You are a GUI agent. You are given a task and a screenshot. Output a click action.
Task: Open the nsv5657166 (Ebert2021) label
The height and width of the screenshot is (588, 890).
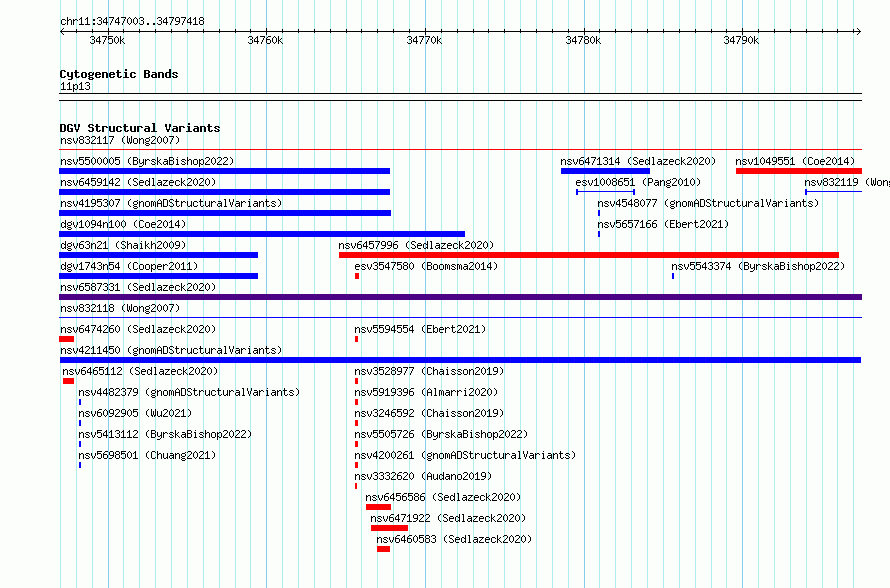tap(663, 224)
